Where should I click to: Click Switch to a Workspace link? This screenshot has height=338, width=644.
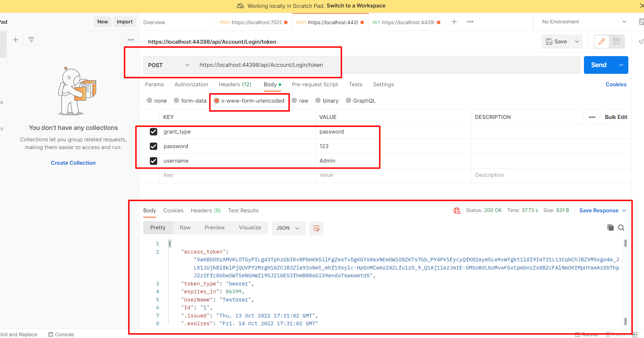[356, 6]
